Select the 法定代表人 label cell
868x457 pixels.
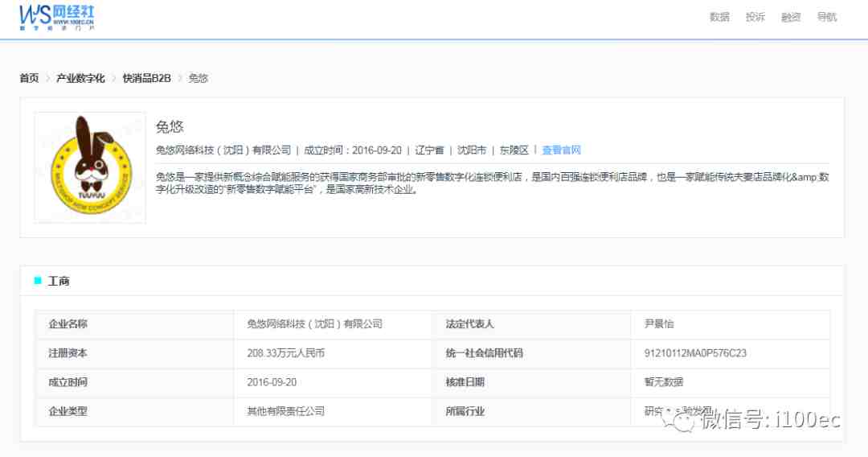(x=531, y=324)
